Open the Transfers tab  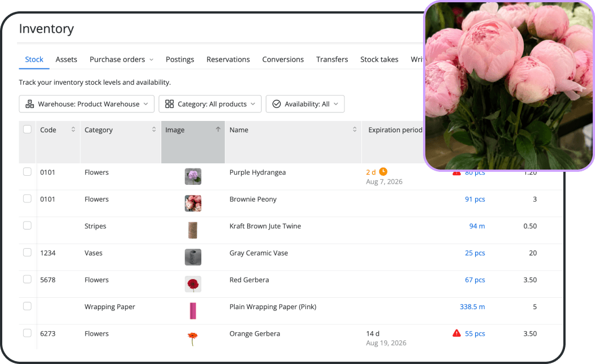332,59
